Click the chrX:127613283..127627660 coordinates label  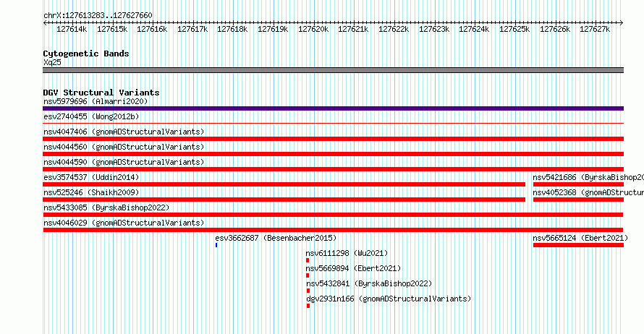coord(98,16)
